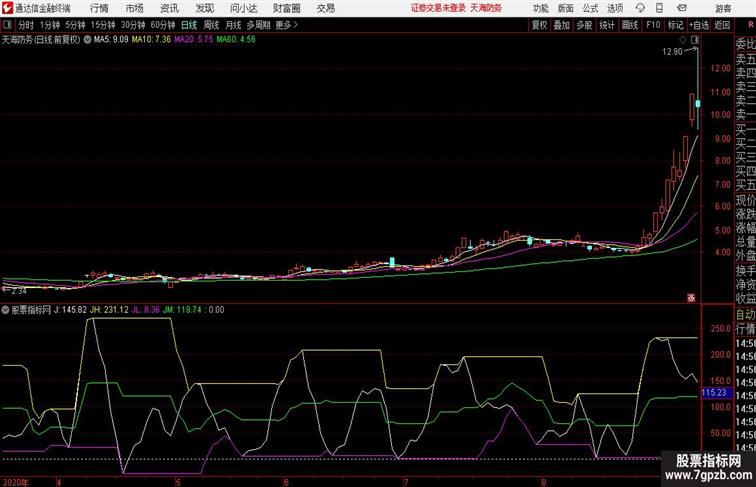Click the customer service headset icon

pyautogui.click(x=640, y=8)
